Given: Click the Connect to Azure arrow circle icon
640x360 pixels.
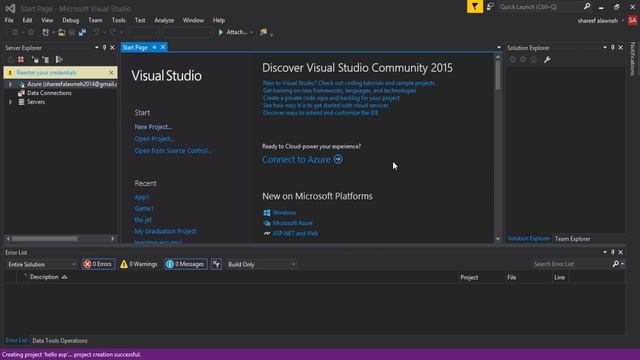Looking at the screenshot, I should [338, 159].
